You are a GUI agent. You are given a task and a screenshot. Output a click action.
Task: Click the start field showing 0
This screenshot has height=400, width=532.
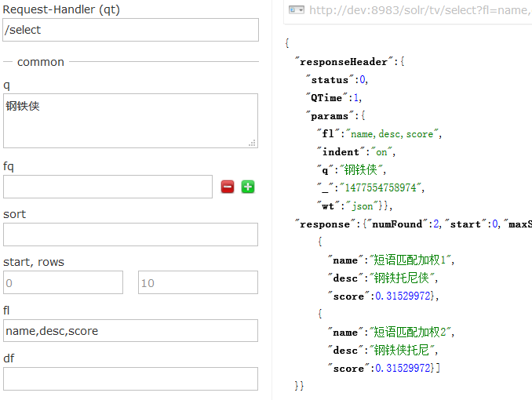click(x=63, y=282)
